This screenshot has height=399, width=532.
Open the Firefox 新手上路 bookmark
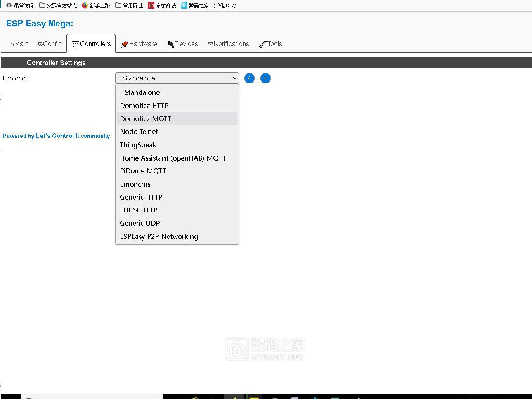96,5
